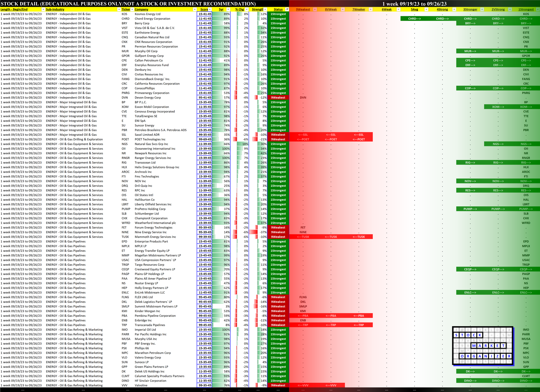Click the Exxon Mobil Corporation company cell
The image size is (540, 392).
pos(152,107)
